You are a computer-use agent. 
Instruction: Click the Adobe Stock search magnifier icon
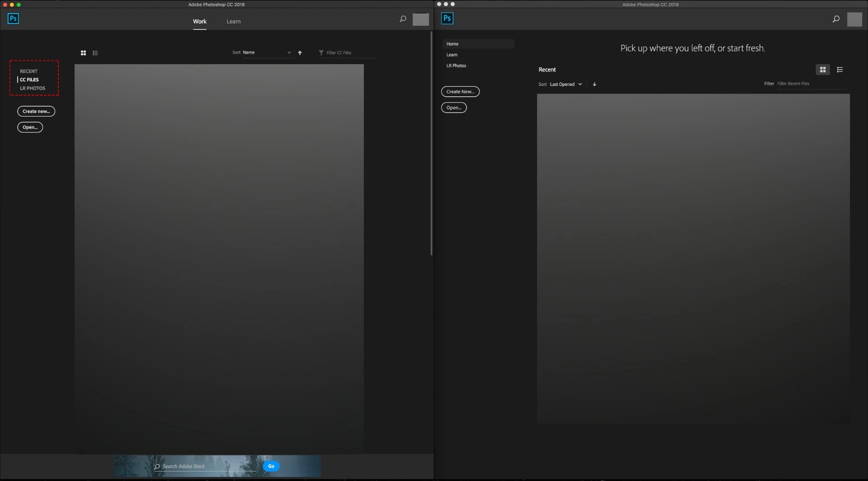[157, 467]
